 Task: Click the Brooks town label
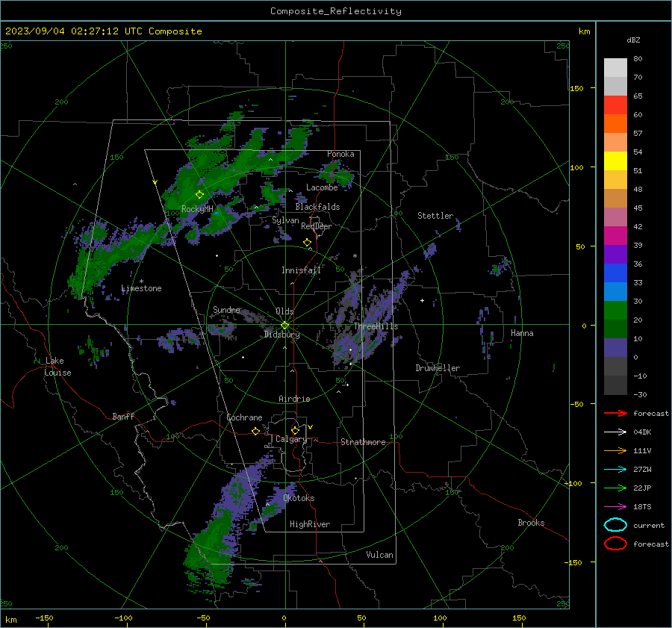pyautogui.click(x=531, y=523)
